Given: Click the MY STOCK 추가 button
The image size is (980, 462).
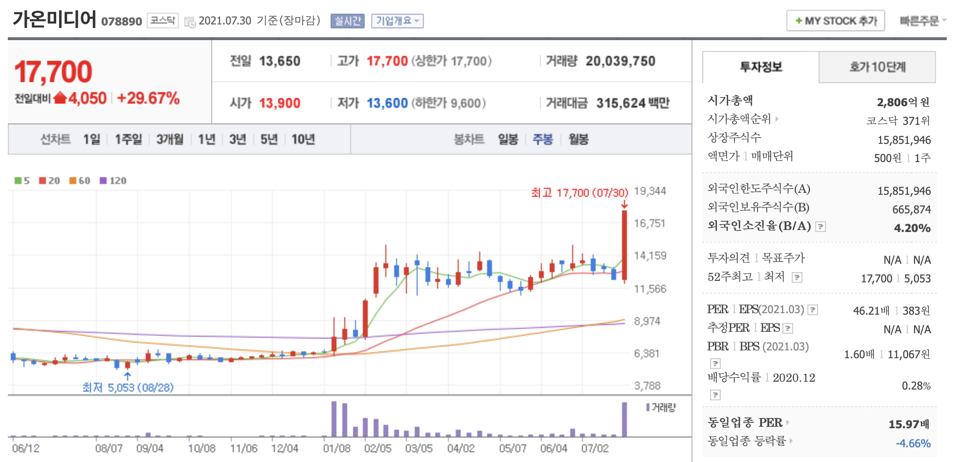Looking at the screenshot, I should pos(835,21).
